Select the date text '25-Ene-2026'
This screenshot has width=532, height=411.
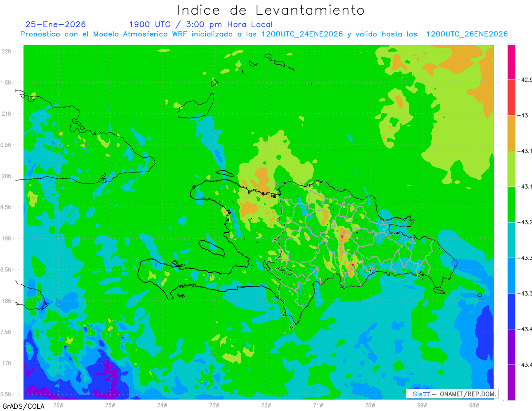(56, 24)
